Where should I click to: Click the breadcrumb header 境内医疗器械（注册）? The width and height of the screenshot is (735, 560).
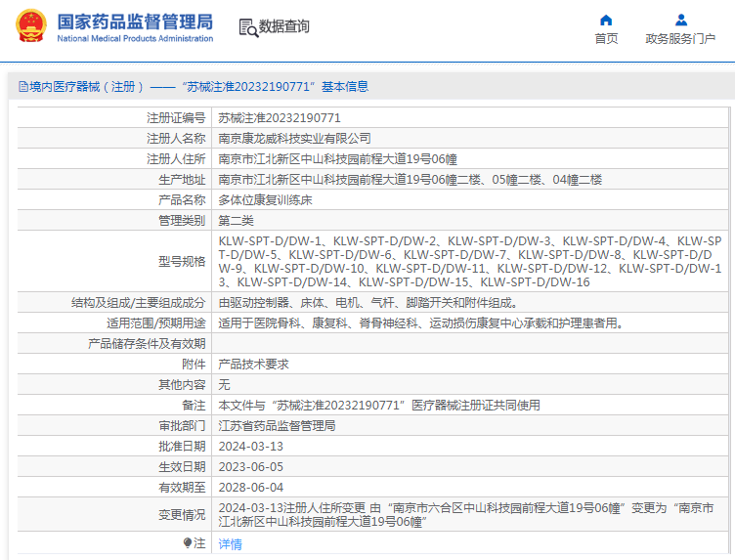(x=87, y=87)
